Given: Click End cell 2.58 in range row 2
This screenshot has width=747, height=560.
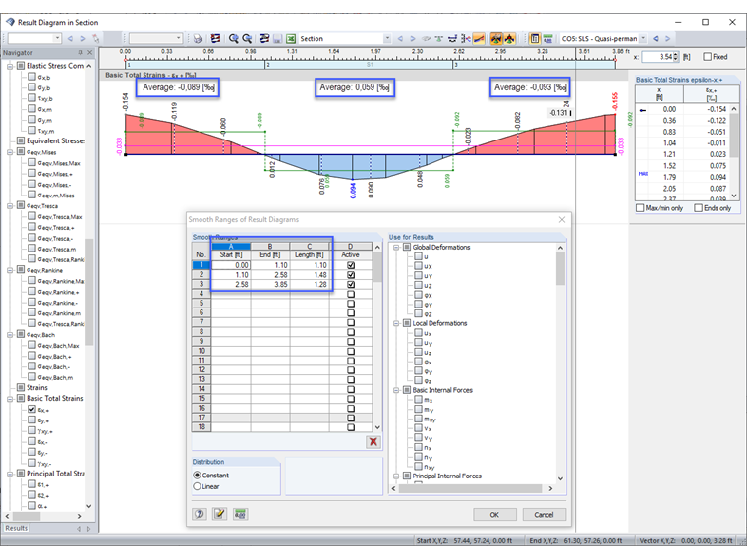Looking at the screenshot, I should point(270,275).
